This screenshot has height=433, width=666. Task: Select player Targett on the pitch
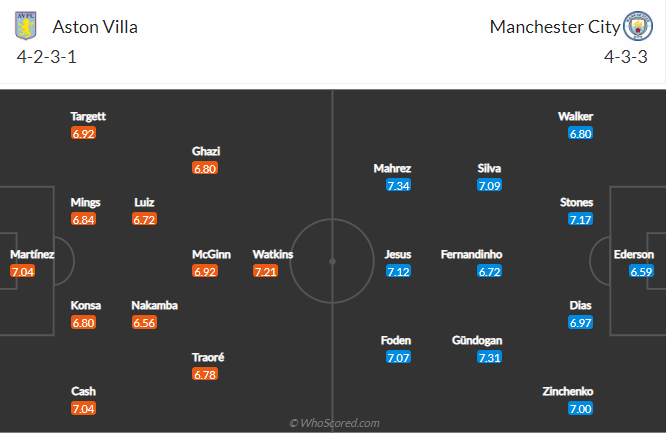coord(88,116)
